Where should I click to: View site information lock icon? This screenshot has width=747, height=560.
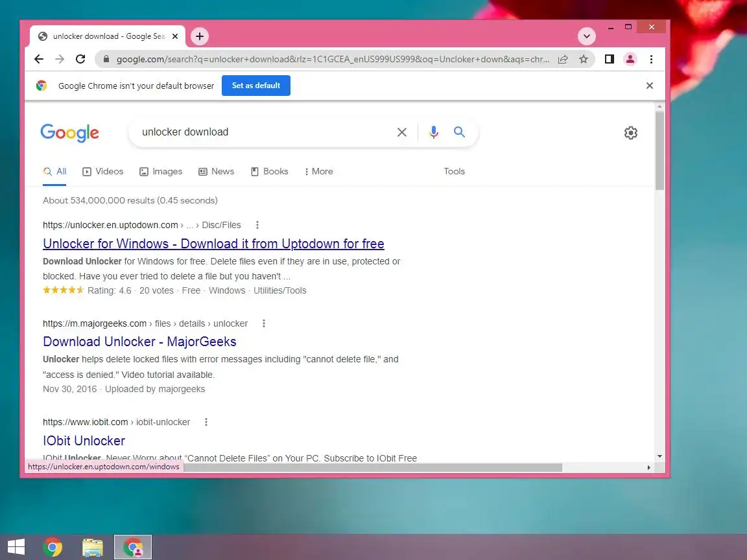tap(106, 59)
